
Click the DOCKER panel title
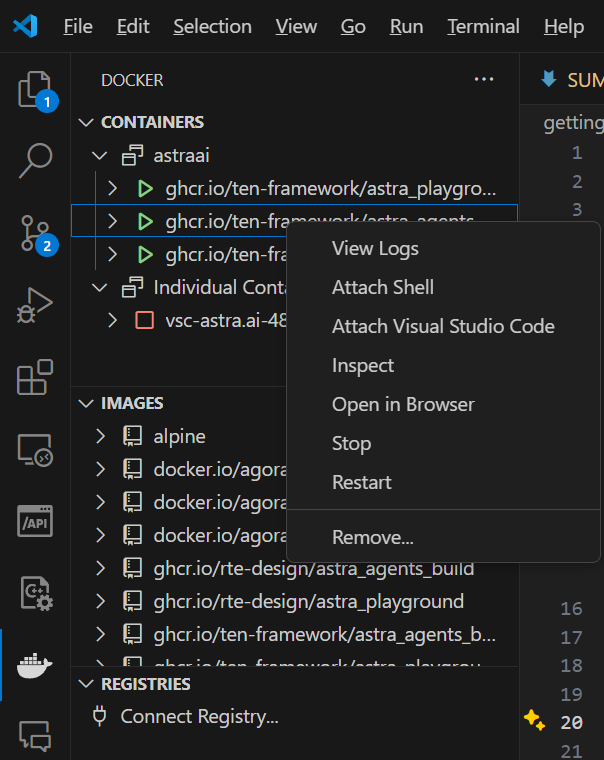click(132, 80)
